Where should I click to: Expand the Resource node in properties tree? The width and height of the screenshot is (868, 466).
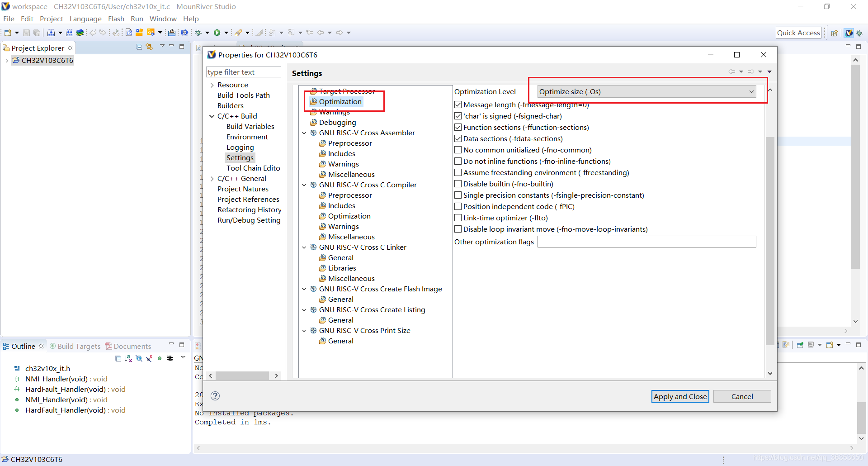click(212, 85)
